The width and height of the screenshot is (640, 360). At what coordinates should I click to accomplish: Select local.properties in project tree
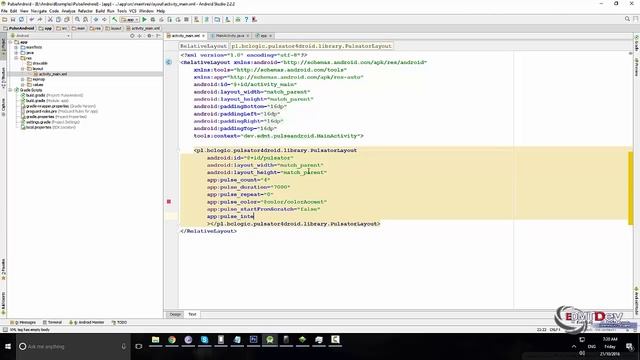pos(48,127)
